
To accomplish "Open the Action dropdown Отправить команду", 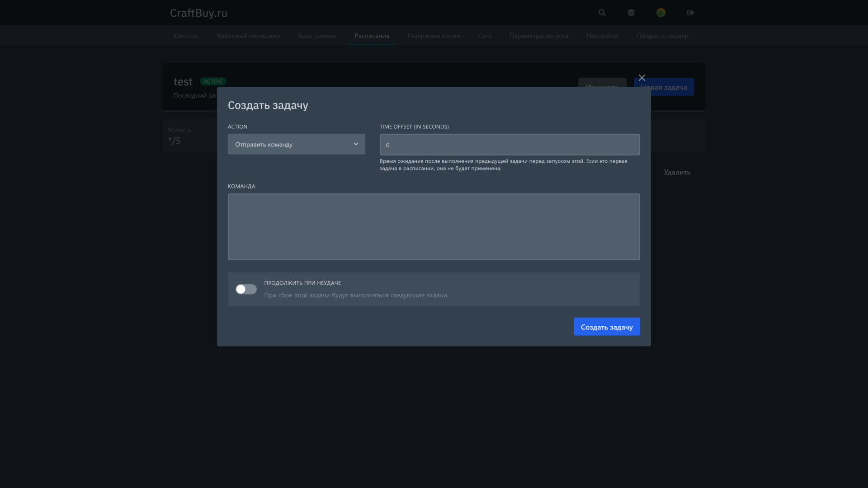I will click(x=297, y=144).
